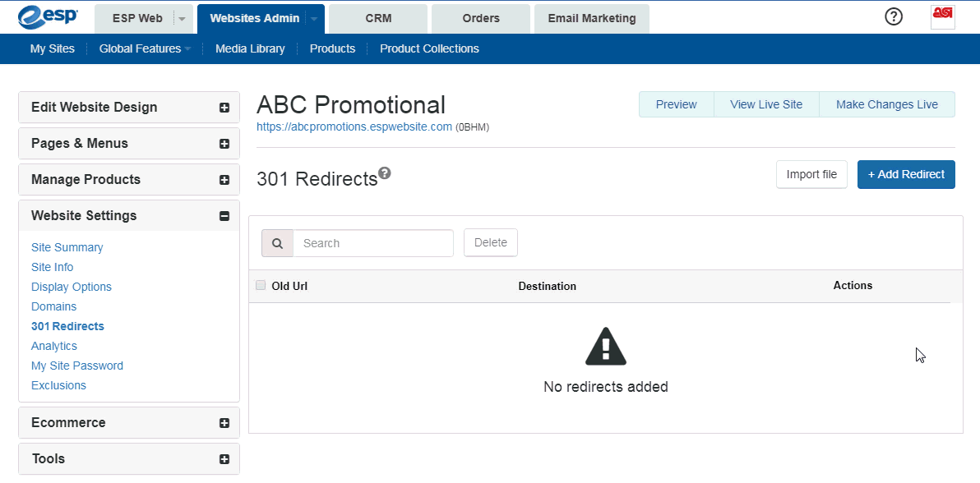The width and height of the screenshot is (980, 483).
Task: Click the minus icon beside Website Settings
Action: (x=224, y=216)
